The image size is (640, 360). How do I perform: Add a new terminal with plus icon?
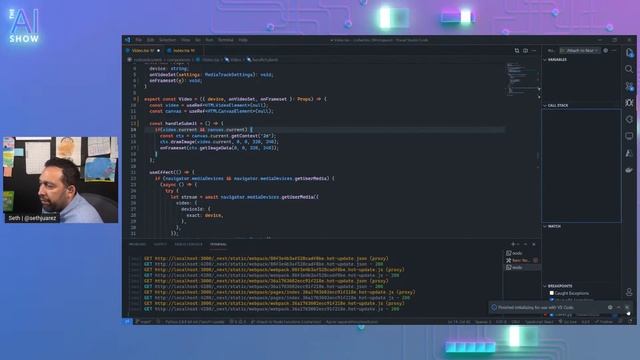point(513,244)
